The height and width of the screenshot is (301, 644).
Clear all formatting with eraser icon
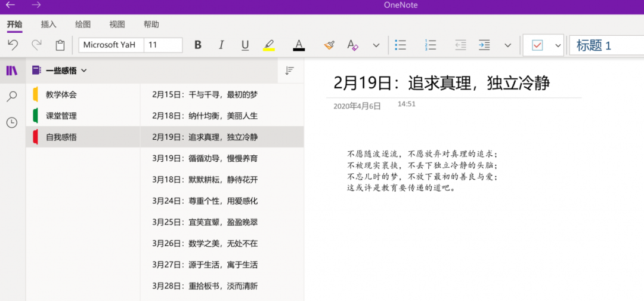pyautogui.click(x=353, y=45)
